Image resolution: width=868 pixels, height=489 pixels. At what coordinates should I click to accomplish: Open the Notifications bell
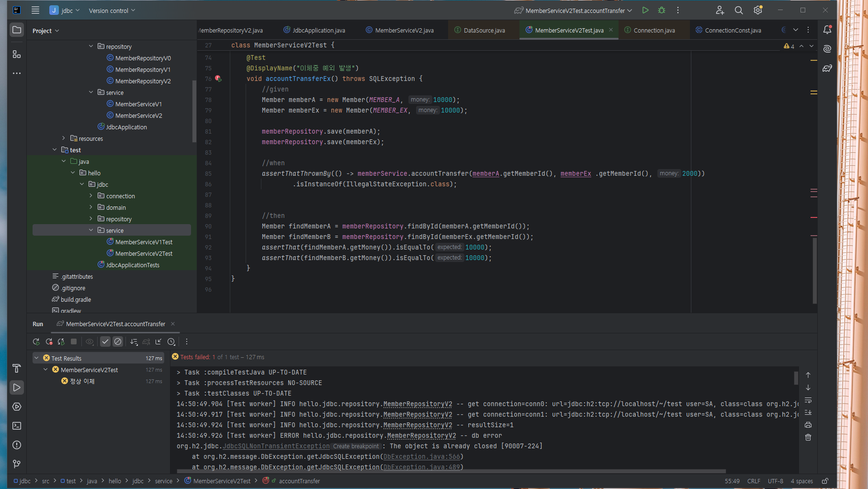point(827,30)
